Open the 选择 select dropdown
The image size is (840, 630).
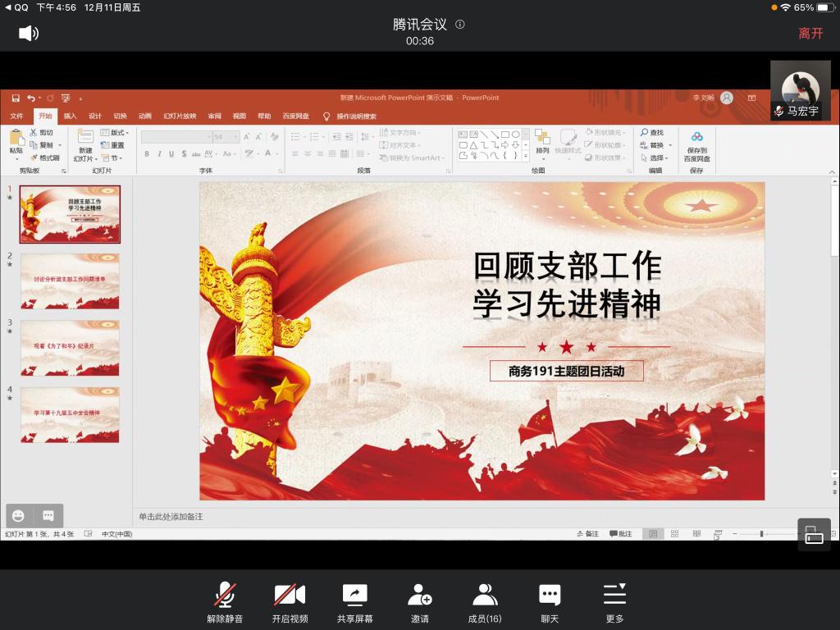654,158
